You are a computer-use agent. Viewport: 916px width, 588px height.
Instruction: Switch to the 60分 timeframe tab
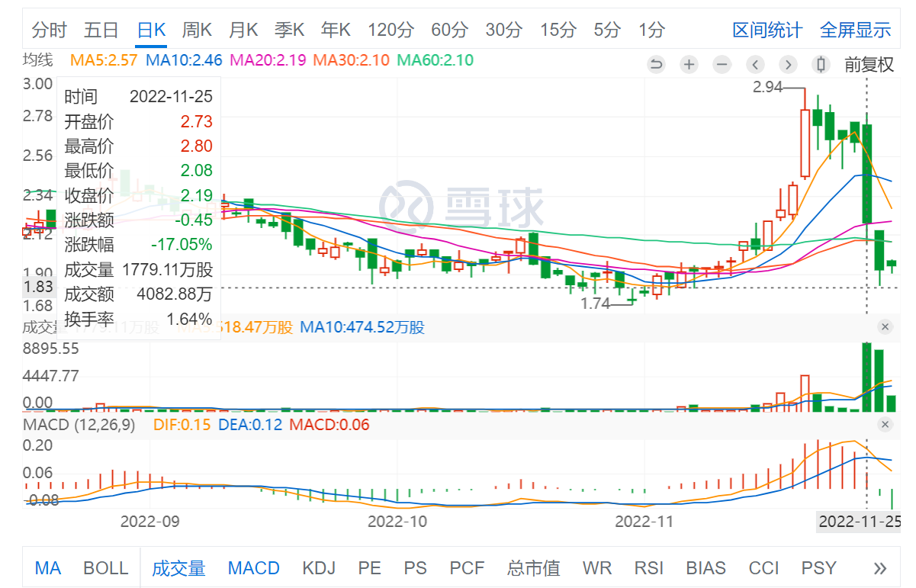pyautogui.click(x=449, y=31)
